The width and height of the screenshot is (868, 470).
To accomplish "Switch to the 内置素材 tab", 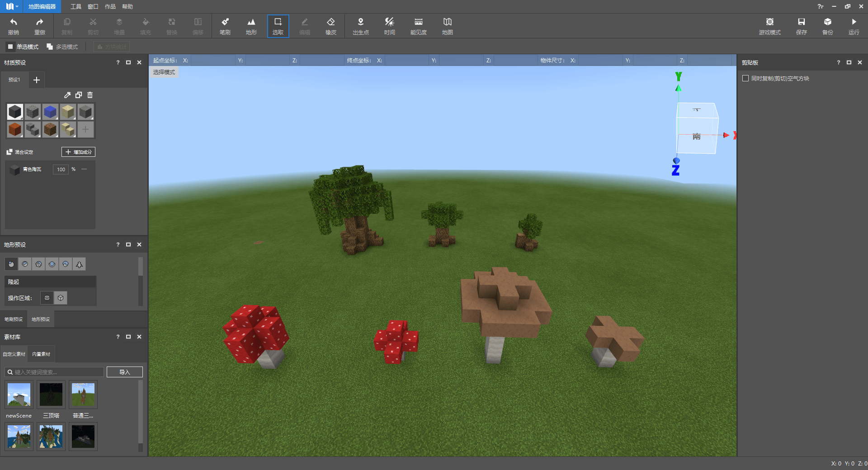I will [41, 354].
